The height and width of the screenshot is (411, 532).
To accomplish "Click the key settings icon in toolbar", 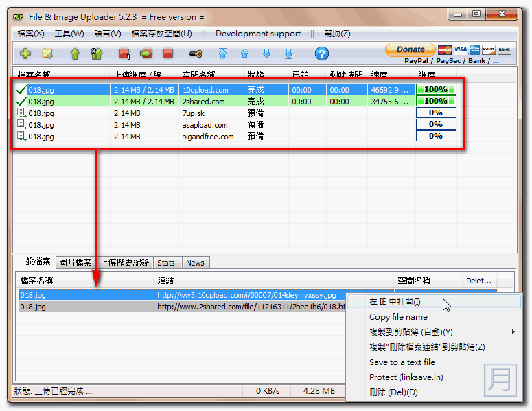I will [x=195, y=54].
